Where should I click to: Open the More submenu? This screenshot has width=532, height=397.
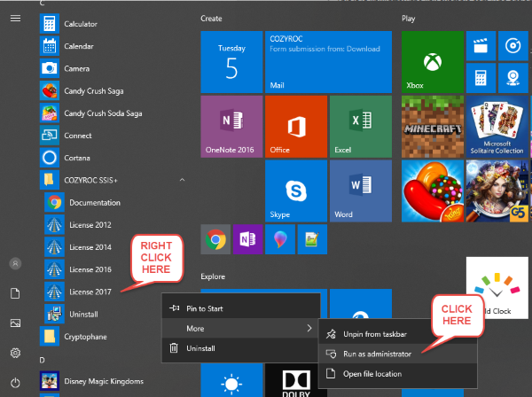pos(241,328)
